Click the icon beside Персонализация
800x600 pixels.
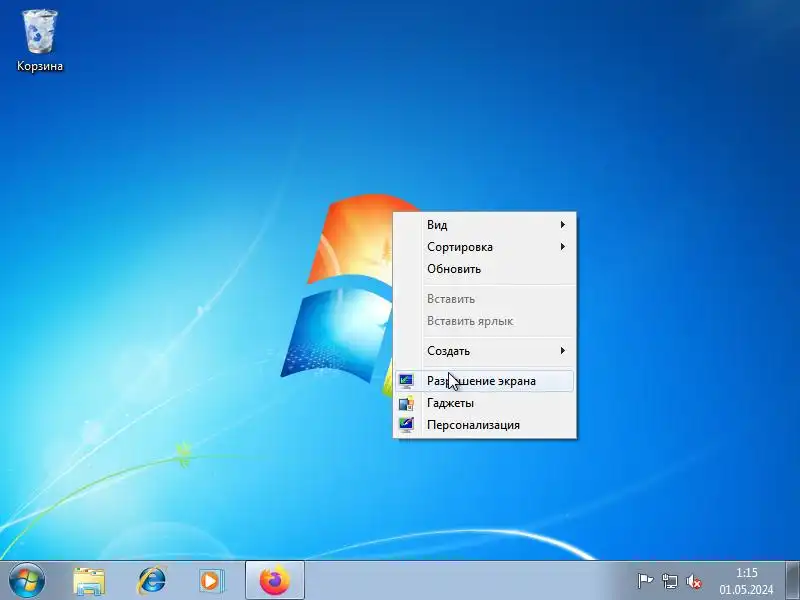tap(407, 425)
